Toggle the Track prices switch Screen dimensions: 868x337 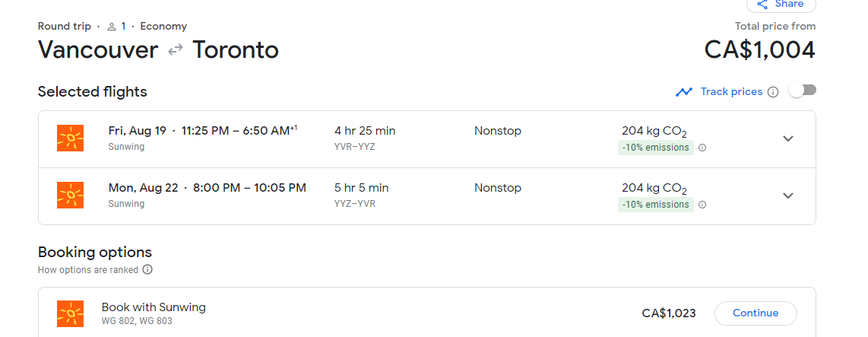coord(802,91)
